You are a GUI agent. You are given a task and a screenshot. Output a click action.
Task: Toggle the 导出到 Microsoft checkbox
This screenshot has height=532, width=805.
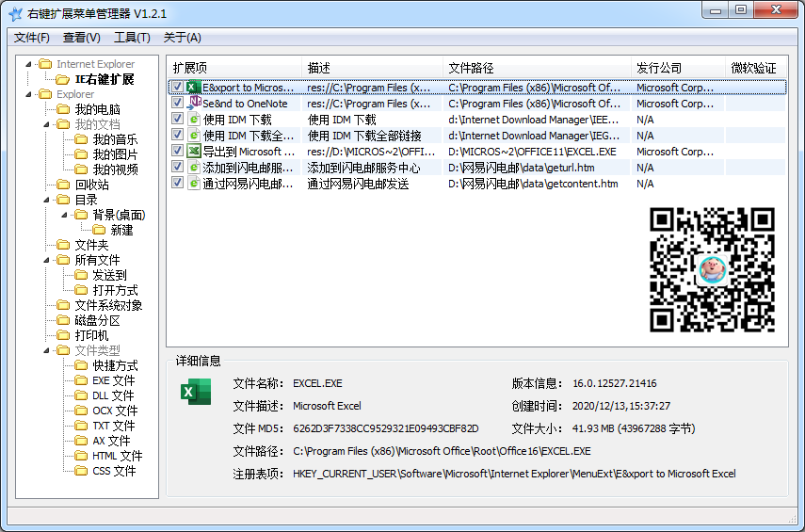[177, 151]
